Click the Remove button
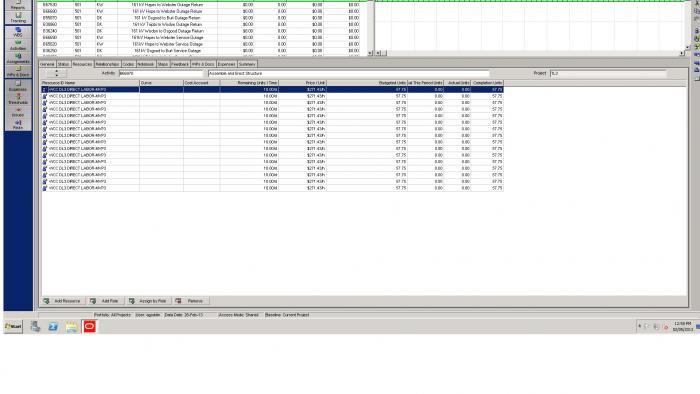Viewport: 700px width, 394px height. coord(191,301)
